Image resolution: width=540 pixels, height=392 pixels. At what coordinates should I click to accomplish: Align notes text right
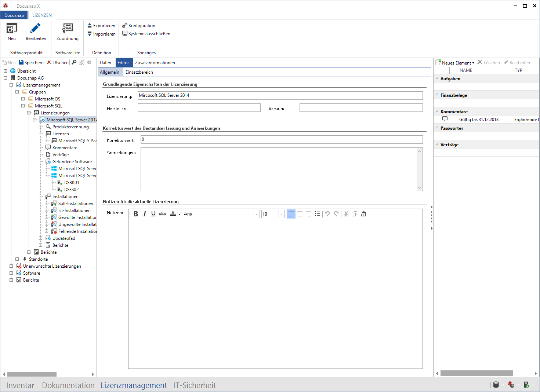pos(309,214)
